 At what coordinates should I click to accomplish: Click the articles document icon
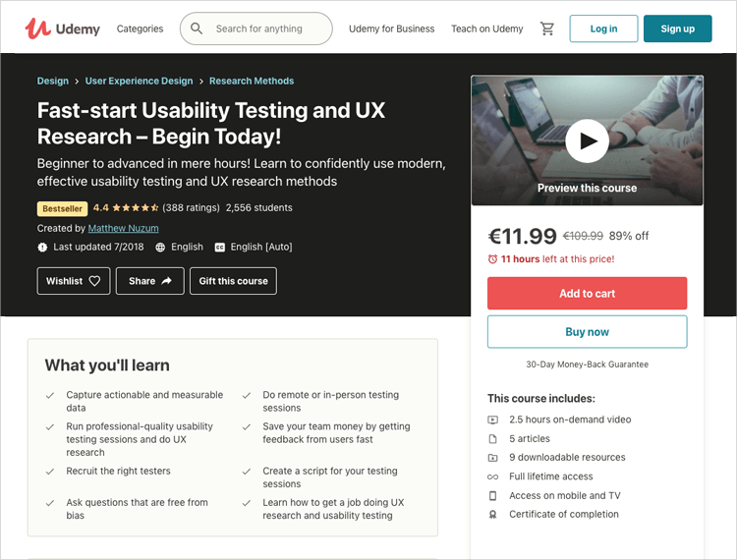(x=492, y=439)
